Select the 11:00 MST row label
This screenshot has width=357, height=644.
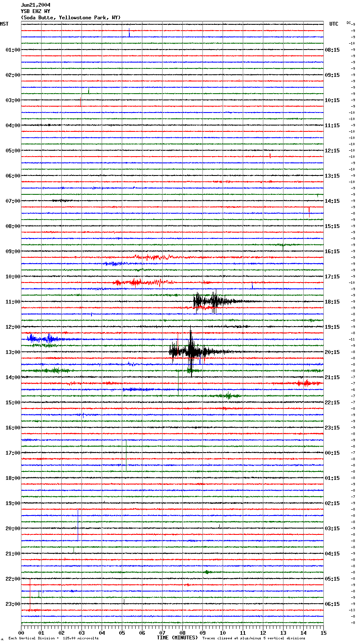click(13, 302)
